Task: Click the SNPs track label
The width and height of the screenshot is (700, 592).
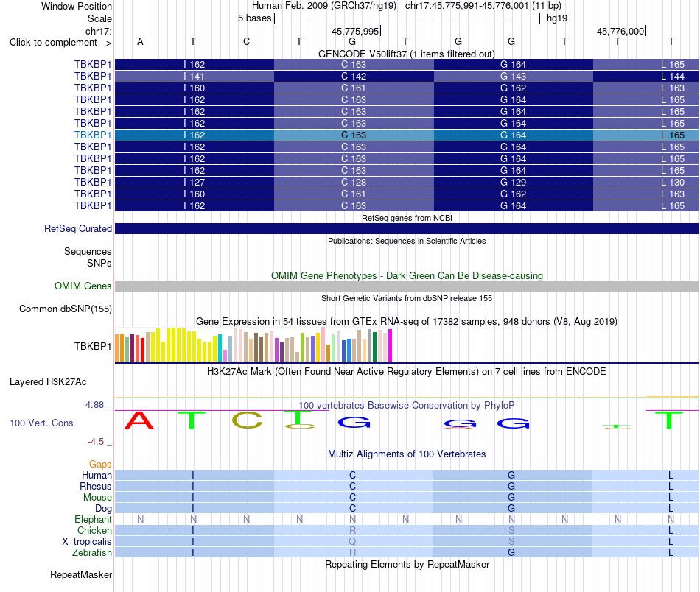Action: tap(99, 263)
